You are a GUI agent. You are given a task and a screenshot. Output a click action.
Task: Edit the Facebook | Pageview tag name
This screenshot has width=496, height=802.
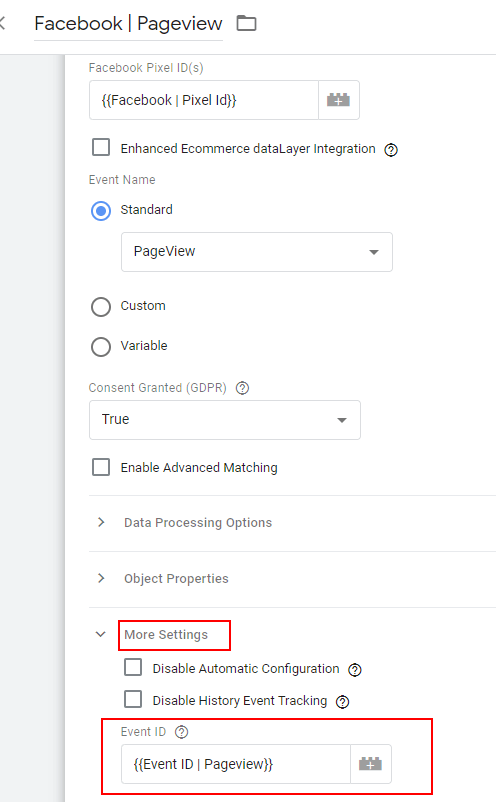(128, 24)
